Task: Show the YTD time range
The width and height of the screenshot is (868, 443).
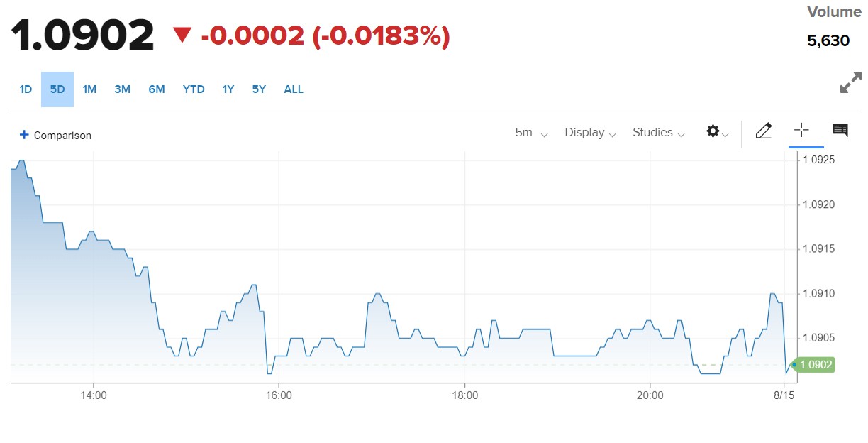Action: [x=194, y=89]
